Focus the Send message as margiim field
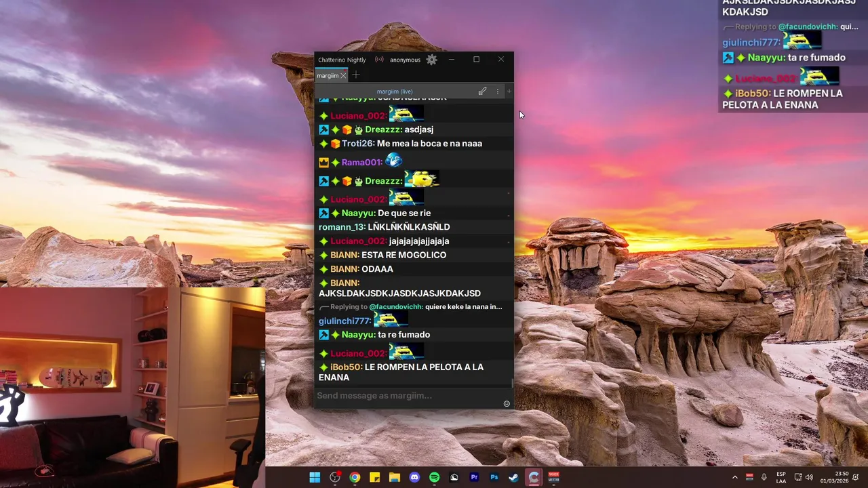The image size is (868, 488). pos(409,395)
